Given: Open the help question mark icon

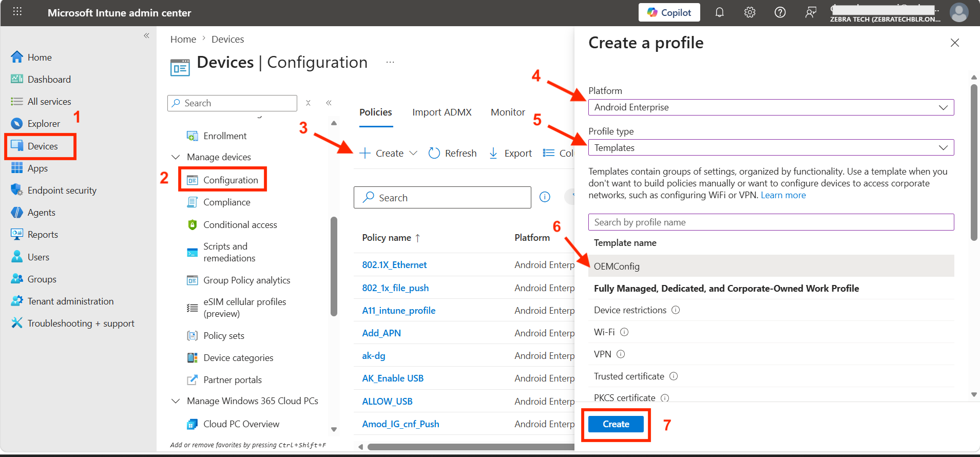Looking at the screenshot, I should (780, 12).
